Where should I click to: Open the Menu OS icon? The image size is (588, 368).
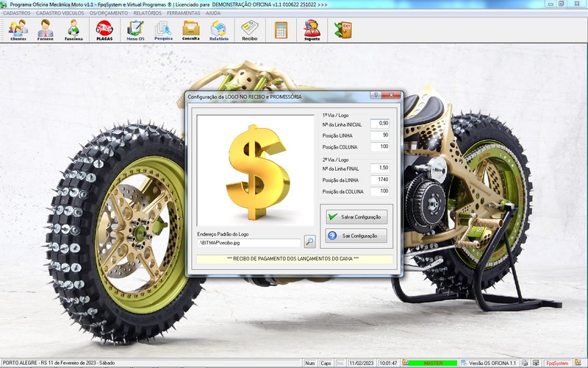[135, 30]
